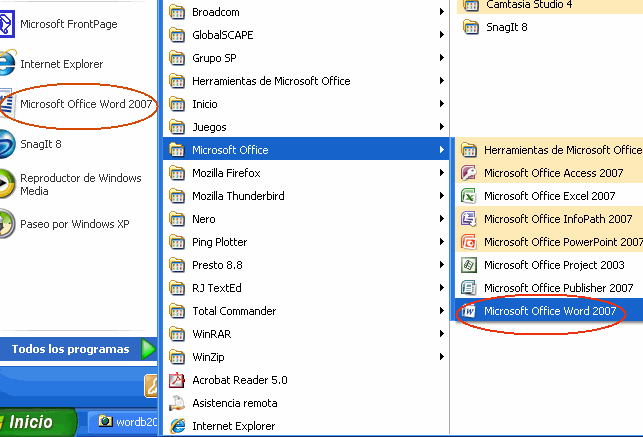
Task: Click the Asistencia remota icon
Action: (177, 403)
